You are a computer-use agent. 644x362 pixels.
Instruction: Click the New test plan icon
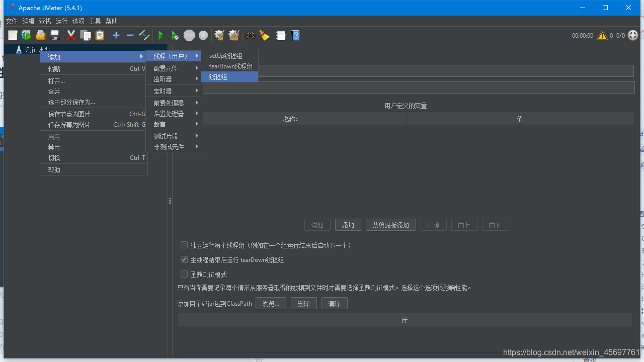point(13,35)
